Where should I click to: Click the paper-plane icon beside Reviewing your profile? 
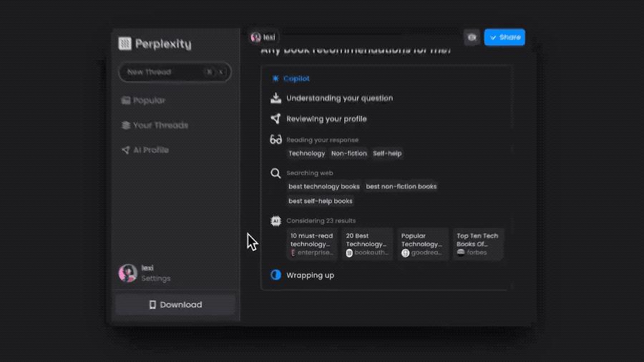pos(275,119)
